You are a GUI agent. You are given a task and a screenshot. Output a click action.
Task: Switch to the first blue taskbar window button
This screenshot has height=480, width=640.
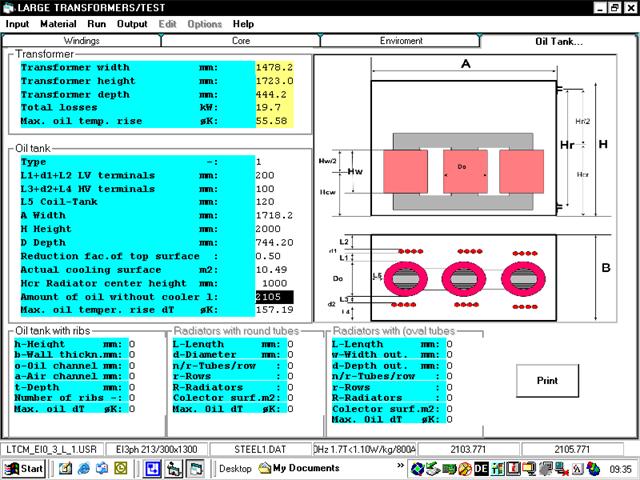[152, 468]
